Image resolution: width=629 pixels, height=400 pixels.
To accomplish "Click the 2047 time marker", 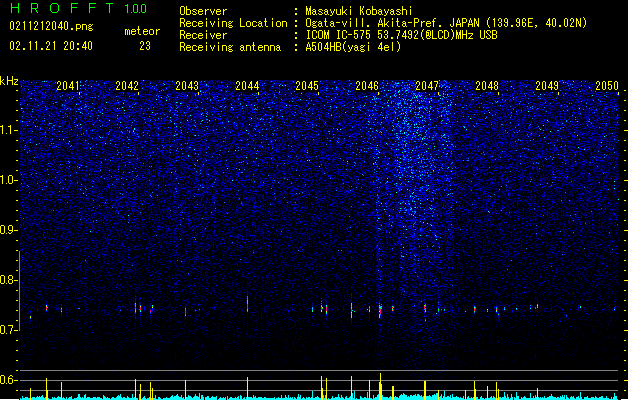I will (427, 86).
